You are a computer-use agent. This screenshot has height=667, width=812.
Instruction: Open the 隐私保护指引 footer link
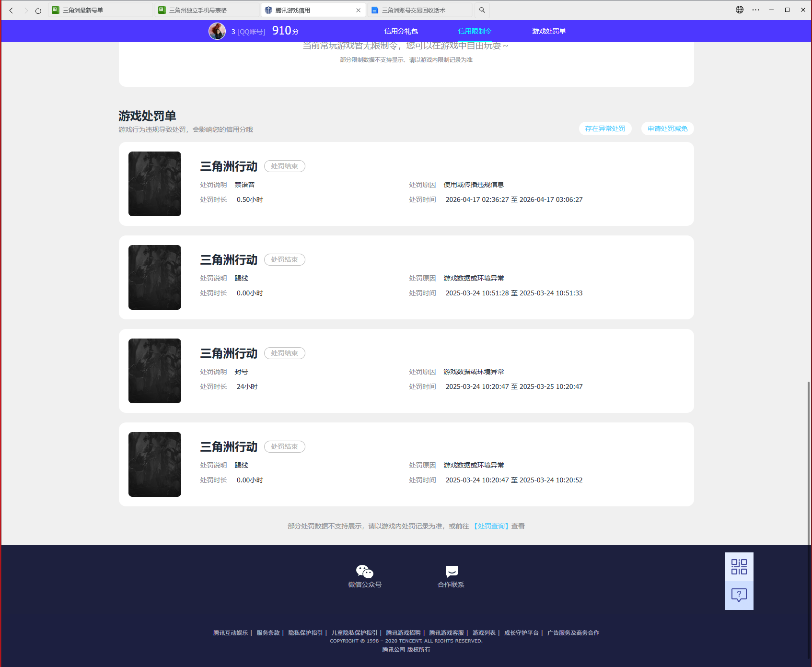(305, 633)
